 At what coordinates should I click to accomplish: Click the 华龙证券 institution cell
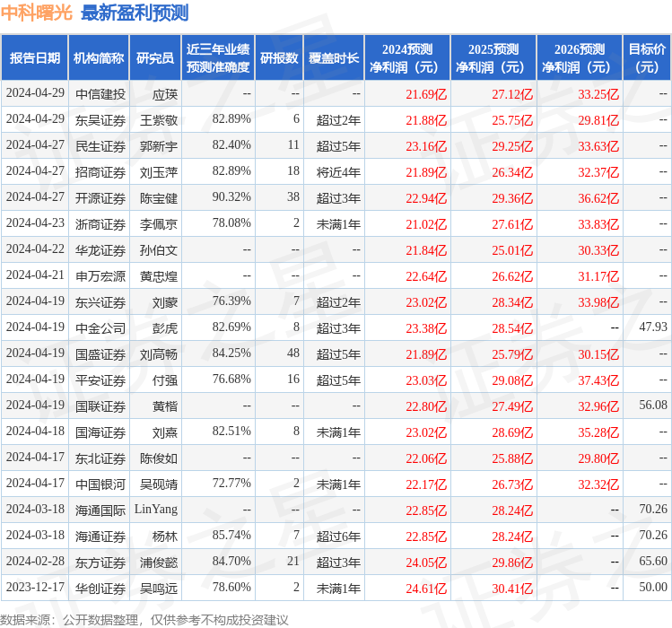[x=100, y=250]
